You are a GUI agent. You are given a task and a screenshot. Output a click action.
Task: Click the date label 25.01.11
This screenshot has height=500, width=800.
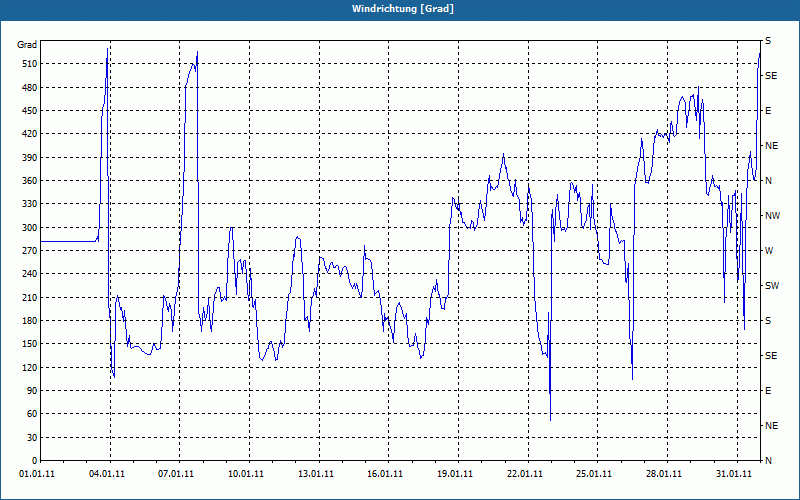tap(594, 474)
